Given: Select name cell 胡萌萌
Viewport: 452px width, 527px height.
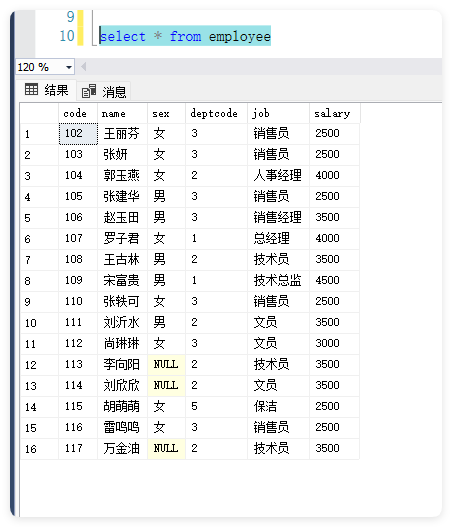Looking at the screenshot, I should (x=122, y=407).
